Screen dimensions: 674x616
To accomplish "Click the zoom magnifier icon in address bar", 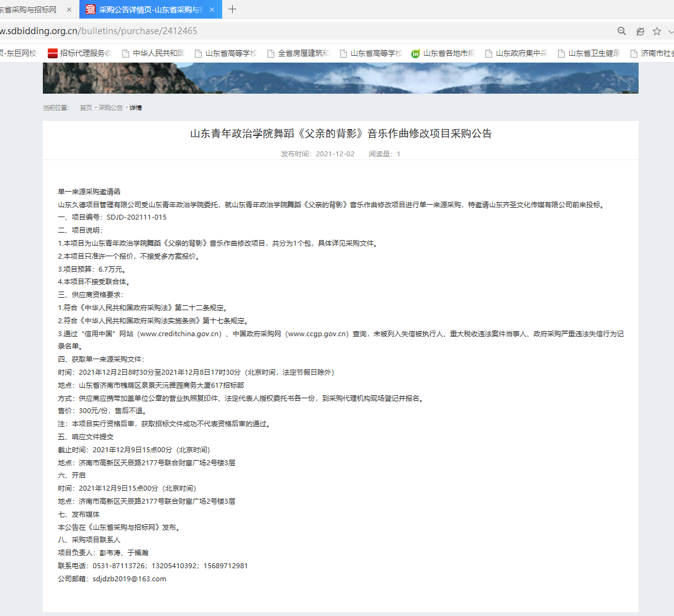I will click(x=621, y=31).
